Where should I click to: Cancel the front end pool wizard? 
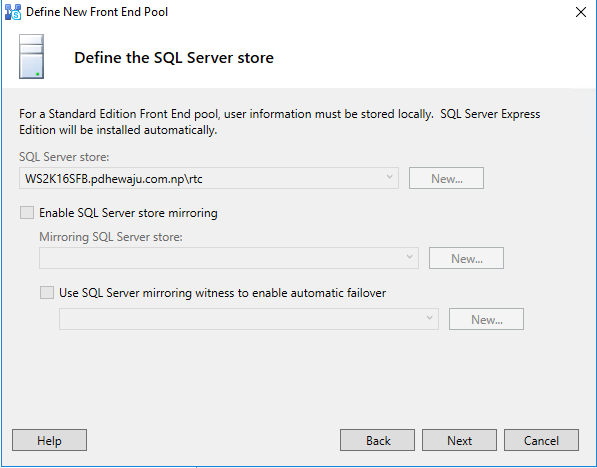coord(541,440)
